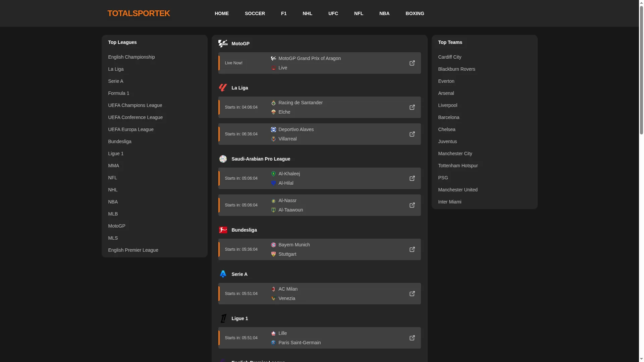Image resolution: width=644 pixels, height=362 pixels.
Task: Open English Premier League from Top Leagues
Action: [133, 250]
